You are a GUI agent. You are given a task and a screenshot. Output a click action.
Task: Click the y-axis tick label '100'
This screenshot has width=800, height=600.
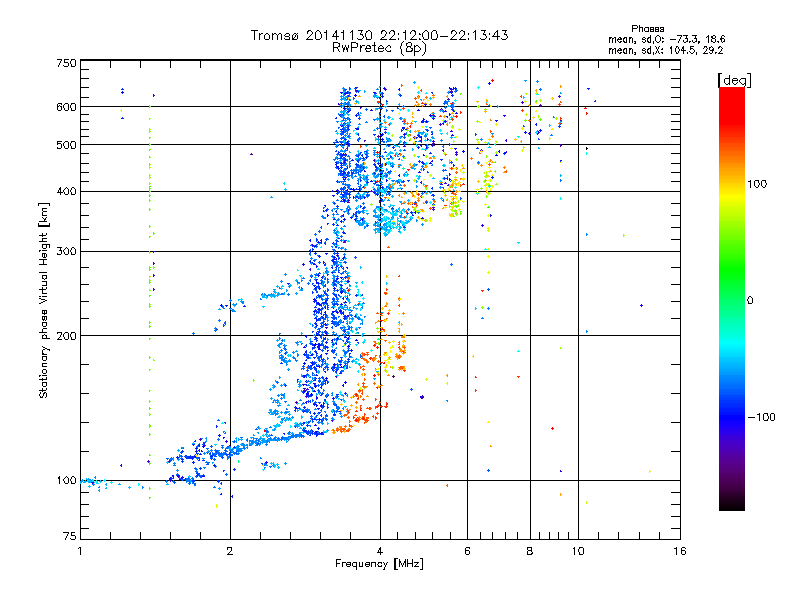(x=67, y=480)
